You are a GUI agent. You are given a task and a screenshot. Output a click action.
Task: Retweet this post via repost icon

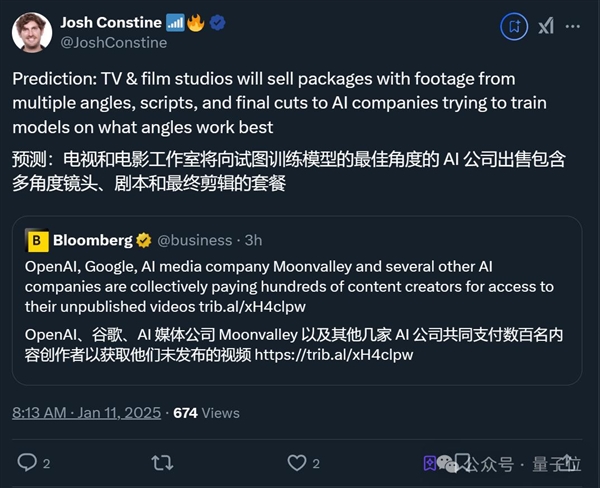[161, 462]
